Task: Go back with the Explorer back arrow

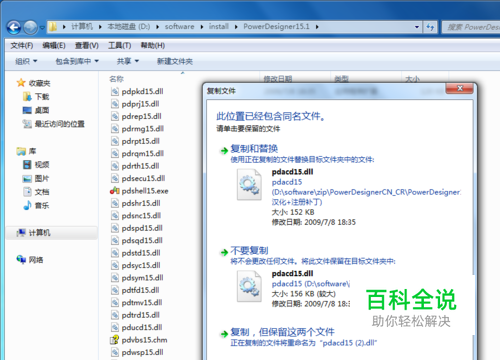Action: click(x=14, y=27)
